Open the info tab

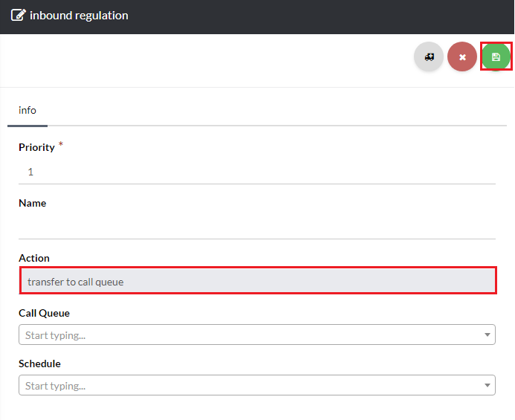tap(27, 110)
